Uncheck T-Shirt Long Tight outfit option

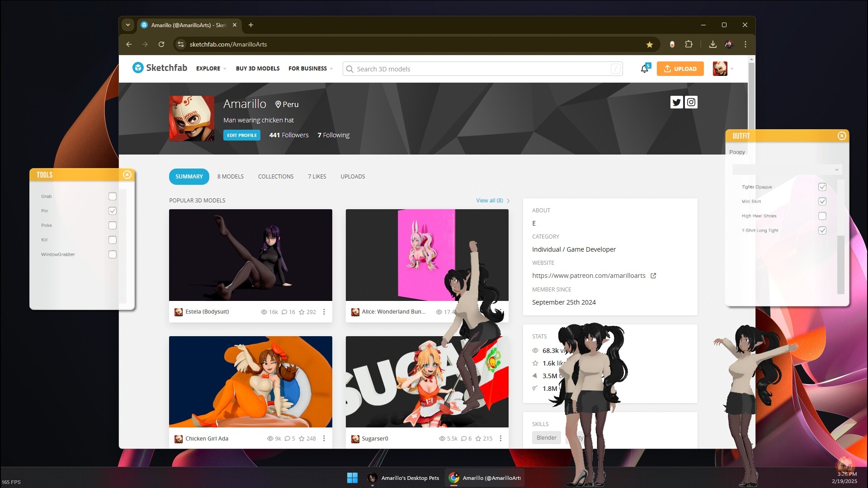pos(822,230)
